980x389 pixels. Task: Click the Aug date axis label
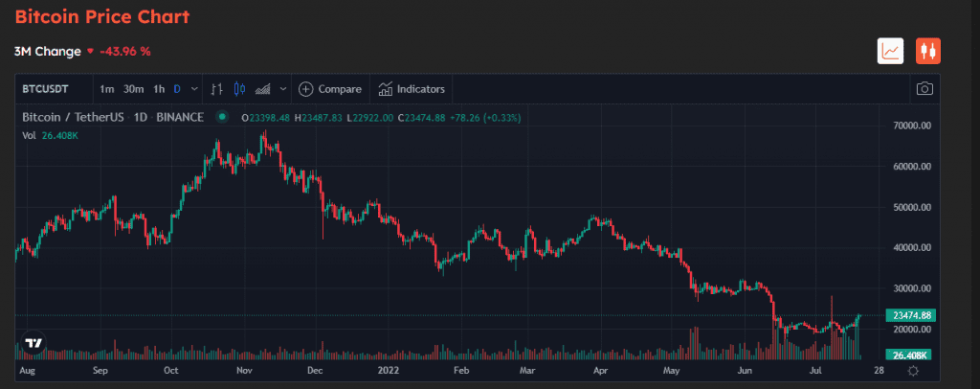26,370
